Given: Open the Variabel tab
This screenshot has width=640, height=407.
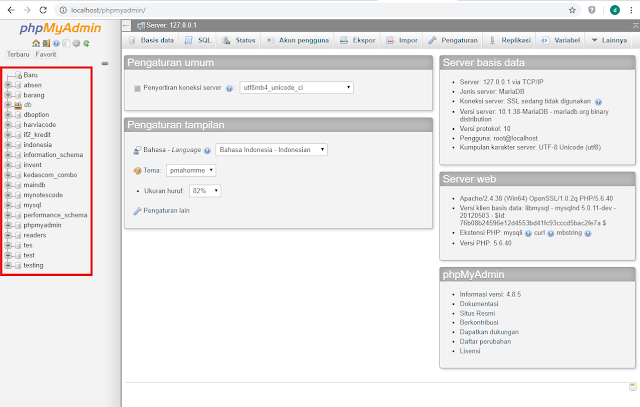Looking at the screenshot, I should [561, 40].
